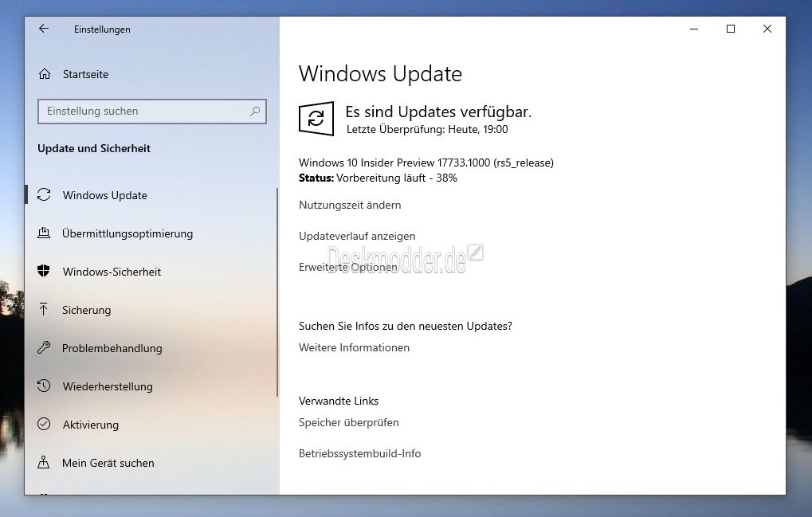Click the Windows-Sicherheit shield icon

click(x=44, y=271)
